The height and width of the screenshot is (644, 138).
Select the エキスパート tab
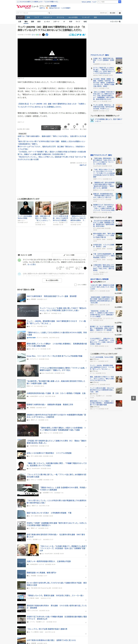pos(48,17)
